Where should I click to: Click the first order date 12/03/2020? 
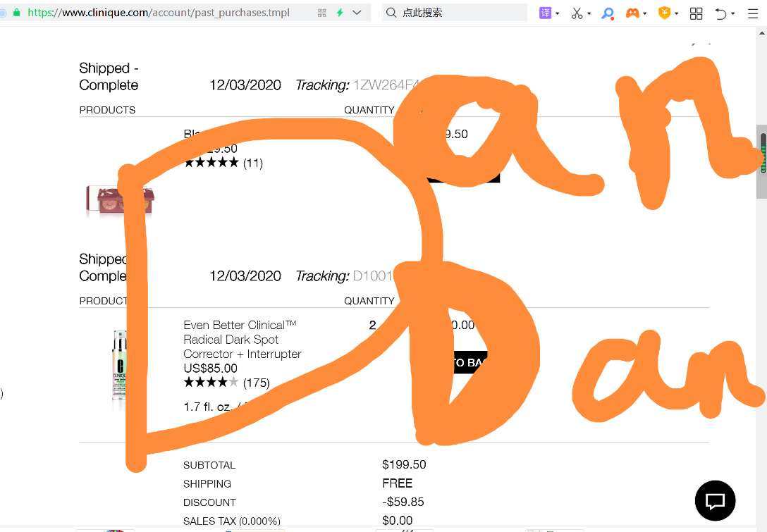(245, 85)
